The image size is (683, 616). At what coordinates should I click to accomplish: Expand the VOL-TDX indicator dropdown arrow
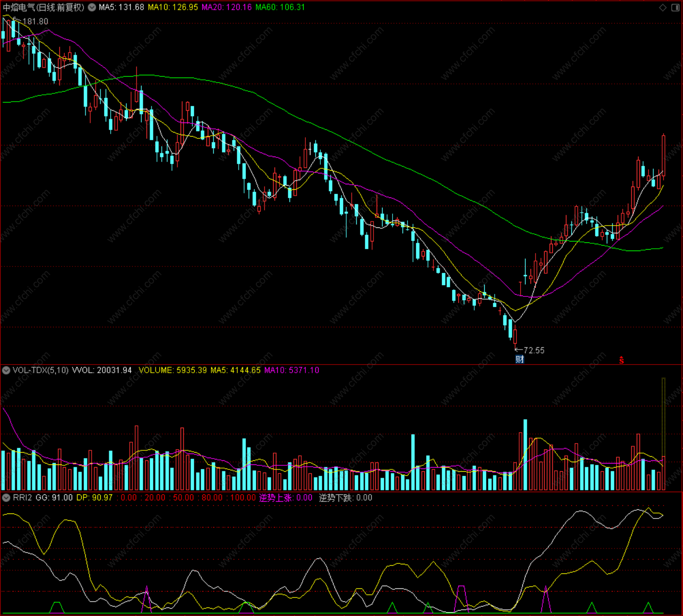[6, 370]
